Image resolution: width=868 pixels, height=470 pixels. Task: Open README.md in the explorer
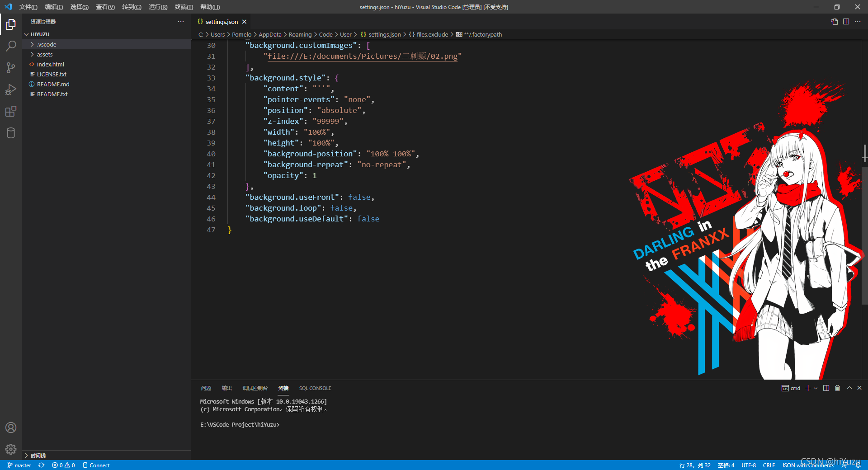point(107,84)
